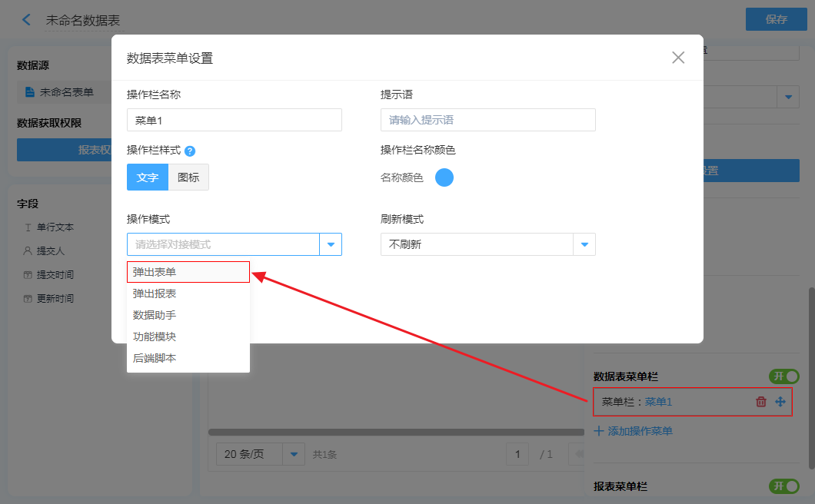Click the 菜单1 link
Screen dimensions: 815x504
coord(658,402)
